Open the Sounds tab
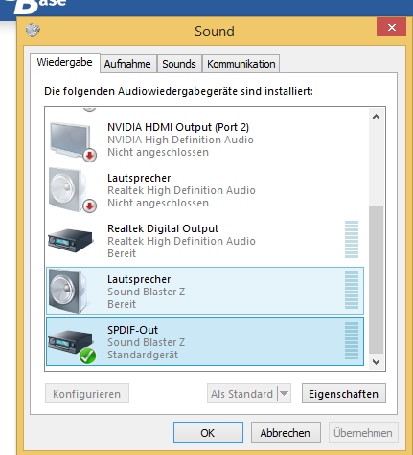This screenshot has height=455, width=413. click(x=179, y=64)
